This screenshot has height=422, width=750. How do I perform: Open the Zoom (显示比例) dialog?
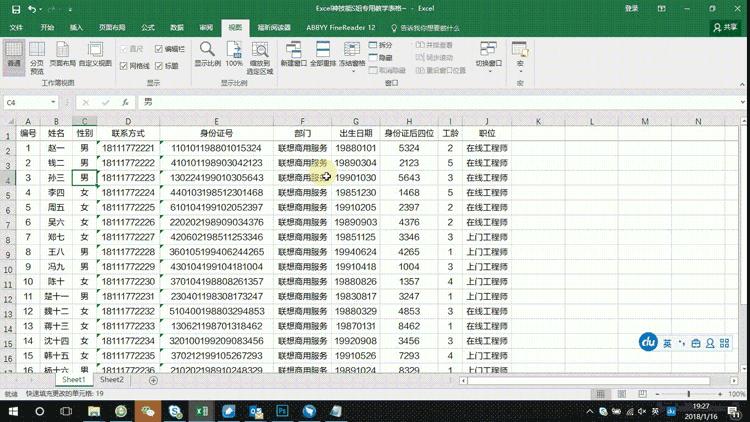click(208, 54)
